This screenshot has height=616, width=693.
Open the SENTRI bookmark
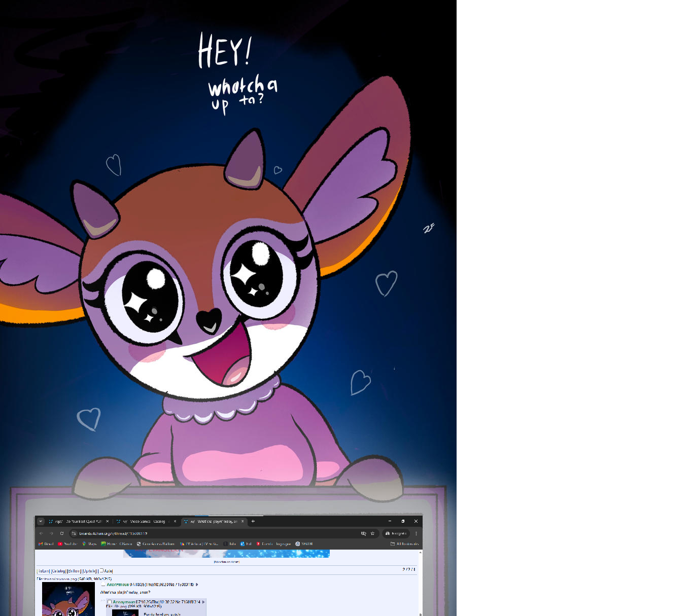pos(304,544)
